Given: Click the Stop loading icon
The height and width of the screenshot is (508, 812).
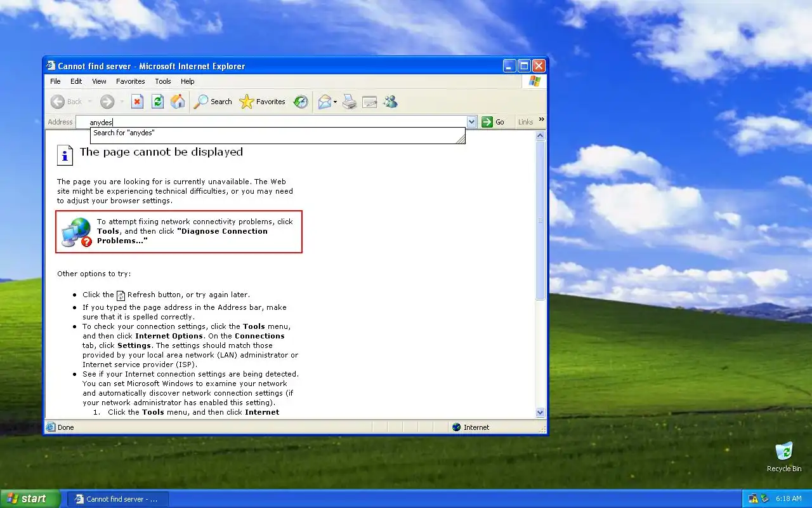Looking at the screenshot, I should [138, 102].
